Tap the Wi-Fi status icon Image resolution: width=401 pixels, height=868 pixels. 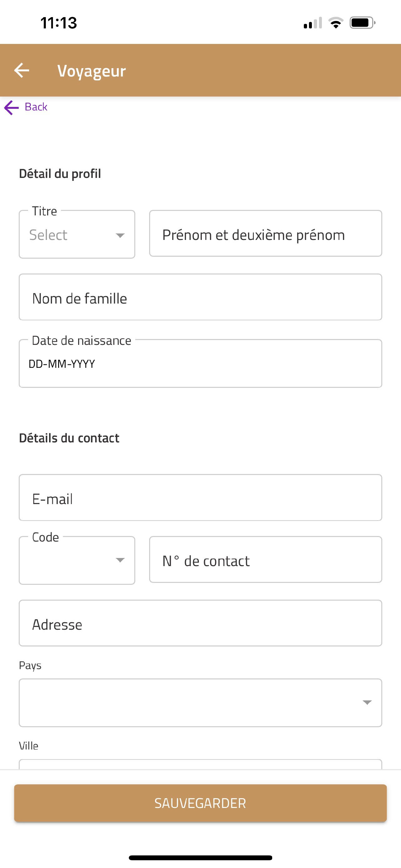(336, 23)
